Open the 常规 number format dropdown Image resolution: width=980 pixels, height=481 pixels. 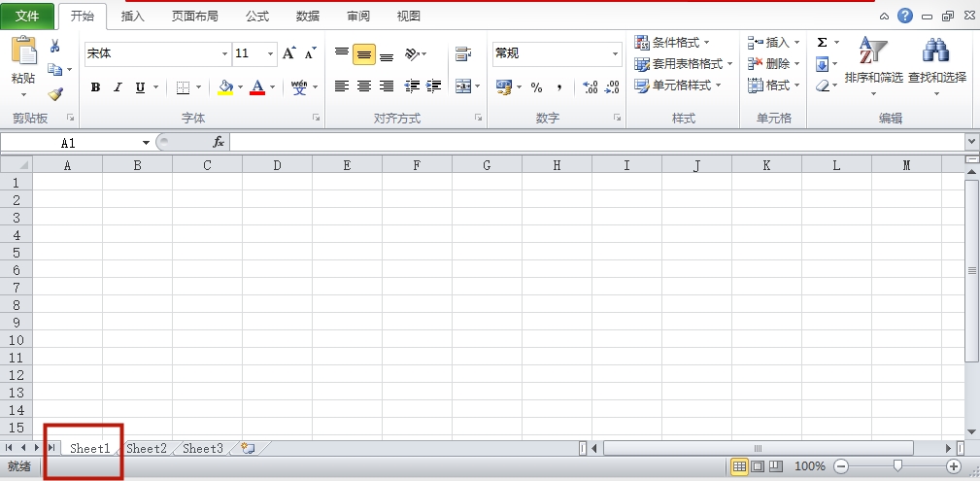click(x=615, y=54)
